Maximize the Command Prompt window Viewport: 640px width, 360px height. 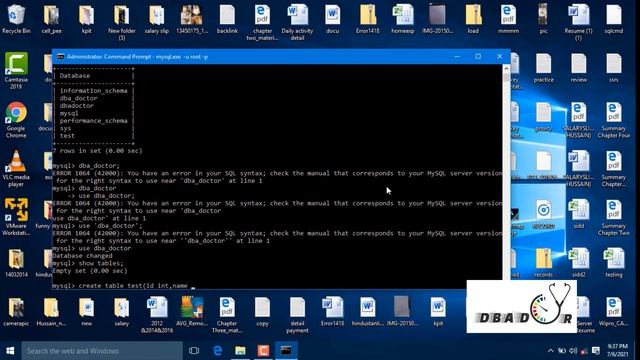coord(478,57)
